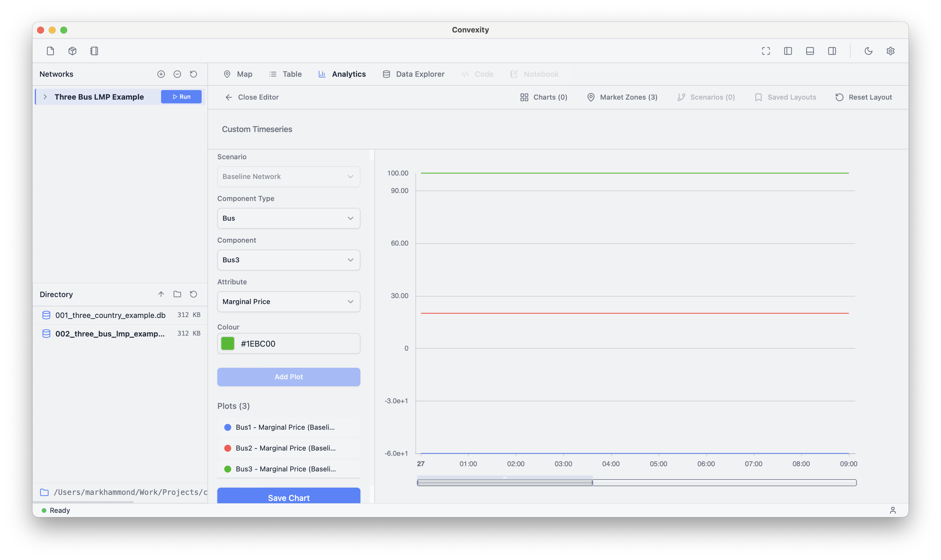Toggle the left sidebar panel

click(x=788, y=51)
